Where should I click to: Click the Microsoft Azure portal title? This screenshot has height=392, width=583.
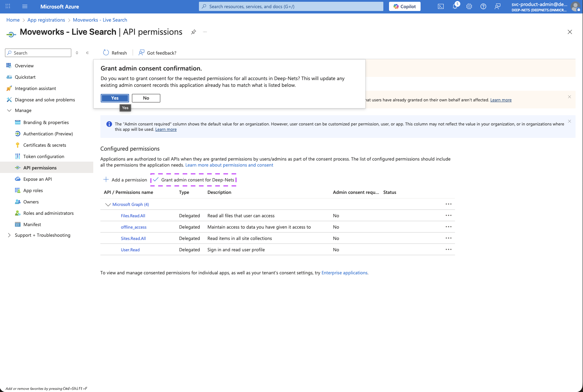(60, 6)
